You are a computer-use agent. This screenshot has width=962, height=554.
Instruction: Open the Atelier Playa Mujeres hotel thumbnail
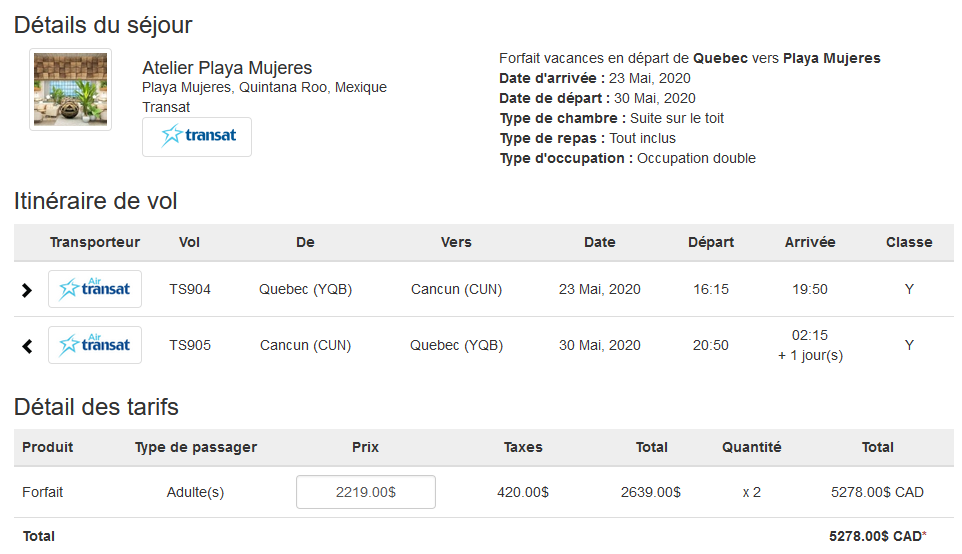(71, 90)
